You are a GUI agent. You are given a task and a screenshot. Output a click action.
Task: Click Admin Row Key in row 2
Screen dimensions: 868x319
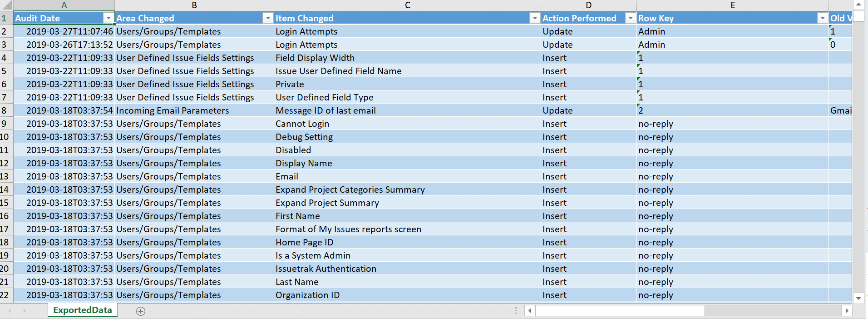pos(733,31)
